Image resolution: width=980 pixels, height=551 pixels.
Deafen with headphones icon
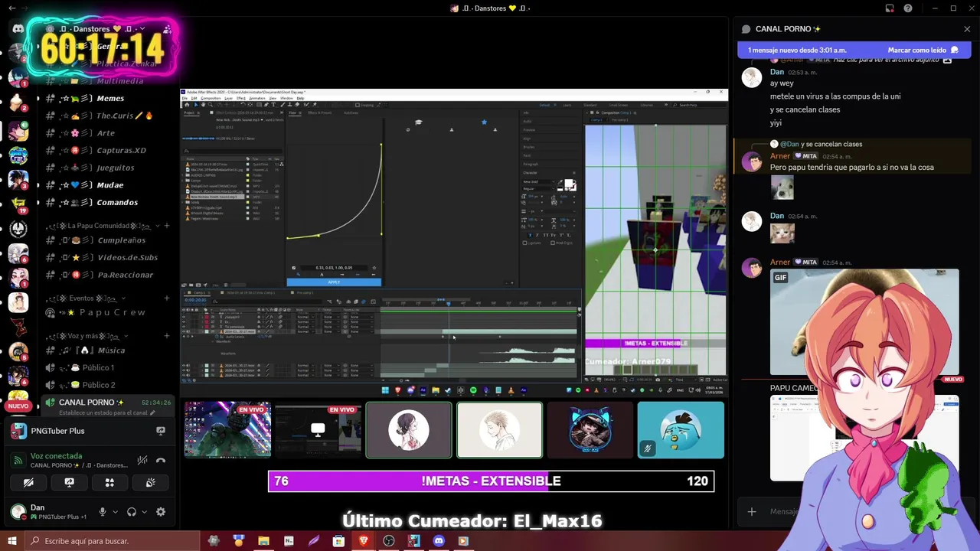(x=132, y=512)
